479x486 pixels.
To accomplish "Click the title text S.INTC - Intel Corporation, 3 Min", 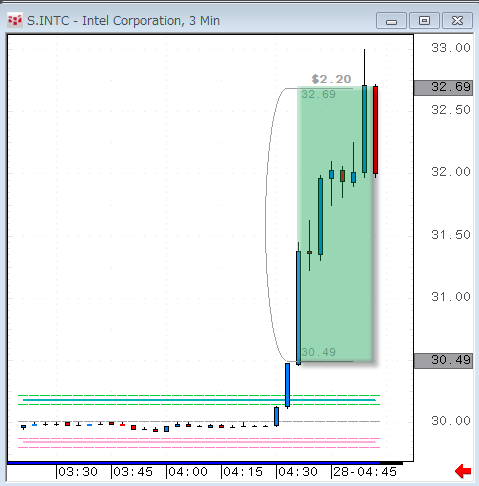I will pos(123,21).
